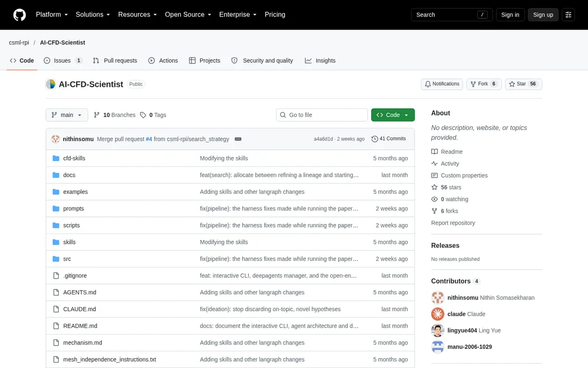Image resolution: width=588 pixels, height=368 pixels.
Task: Click the docs folder icon
Action: 56,175
